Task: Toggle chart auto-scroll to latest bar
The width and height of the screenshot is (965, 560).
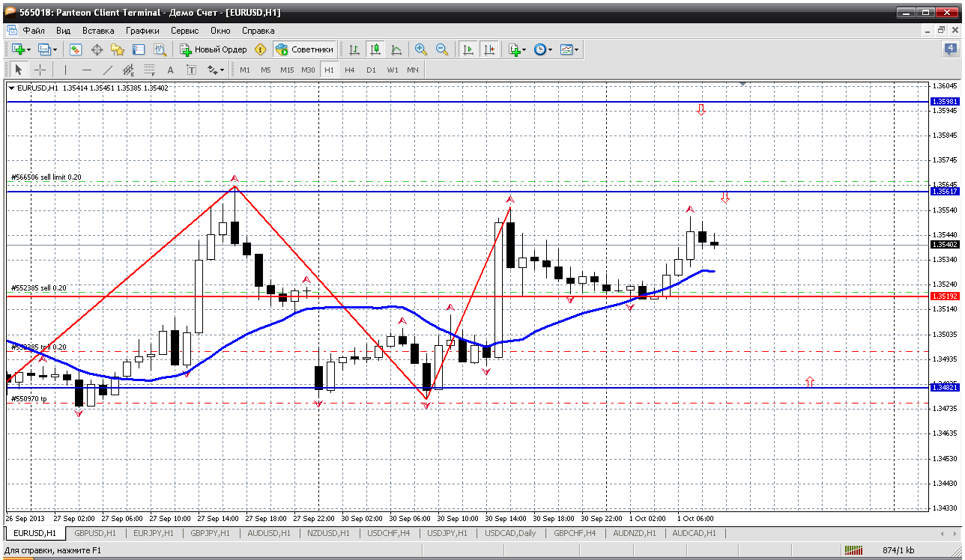Action: tap(468, 49)
